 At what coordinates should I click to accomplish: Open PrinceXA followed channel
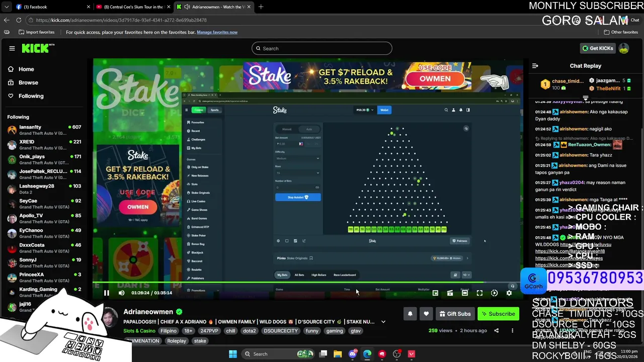(44, 278)
